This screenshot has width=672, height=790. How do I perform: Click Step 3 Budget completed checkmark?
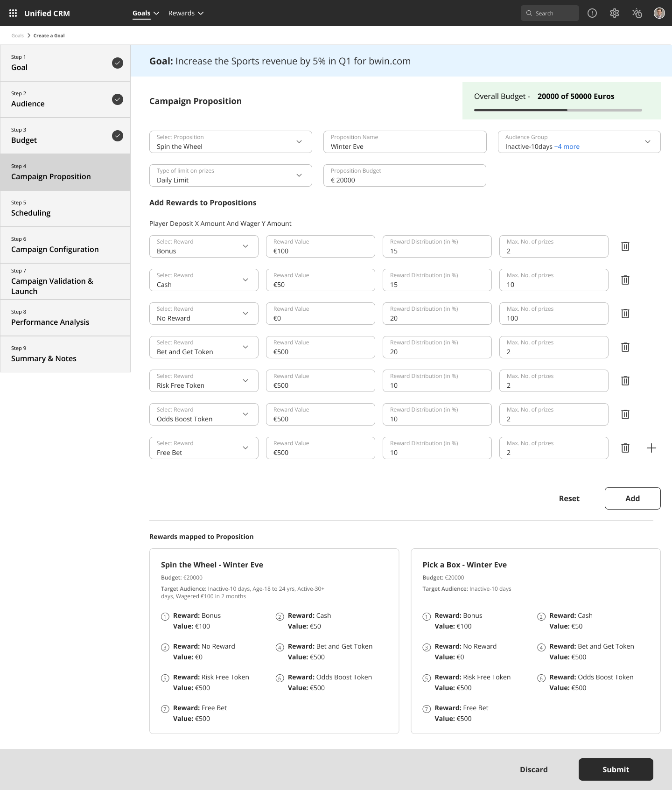118,136
